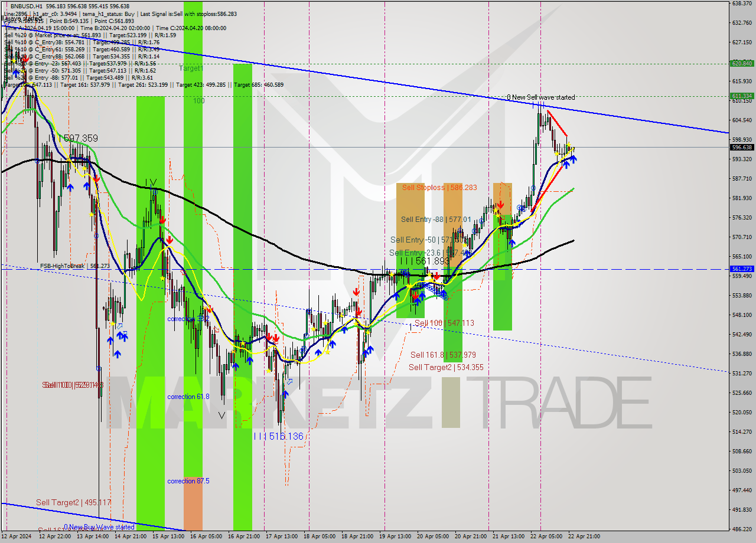Click the 'Target1' label on chart
This screenshot has width=756, height=543.
click(191, 68)
